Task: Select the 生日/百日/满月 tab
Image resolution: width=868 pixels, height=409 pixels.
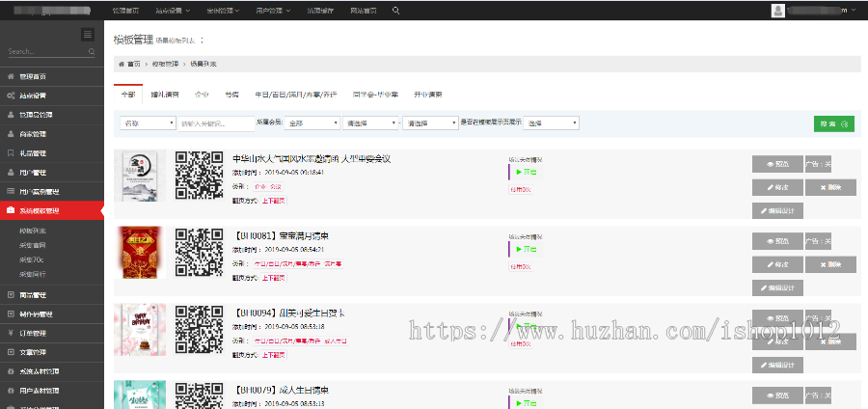Action: tap(296, 95)
